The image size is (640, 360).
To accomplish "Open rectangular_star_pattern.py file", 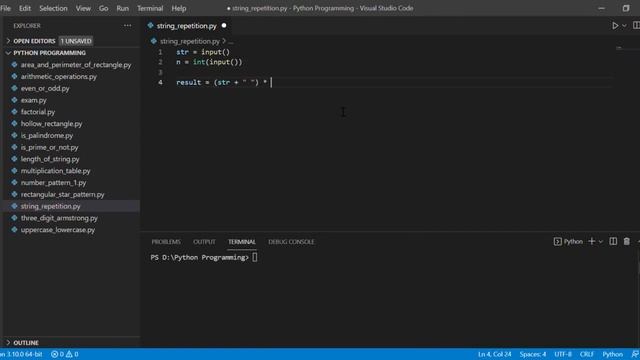I will click(62, 195).
